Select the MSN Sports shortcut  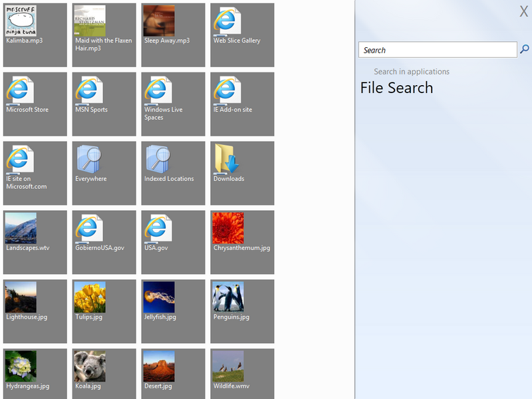(104, 104)
